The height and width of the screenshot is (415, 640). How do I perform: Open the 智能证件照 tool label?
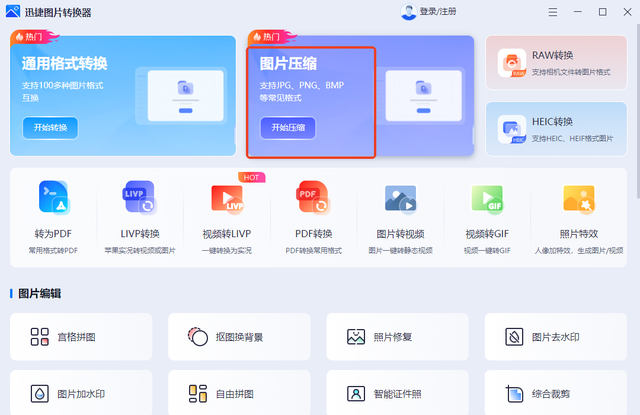click(398, 394)
